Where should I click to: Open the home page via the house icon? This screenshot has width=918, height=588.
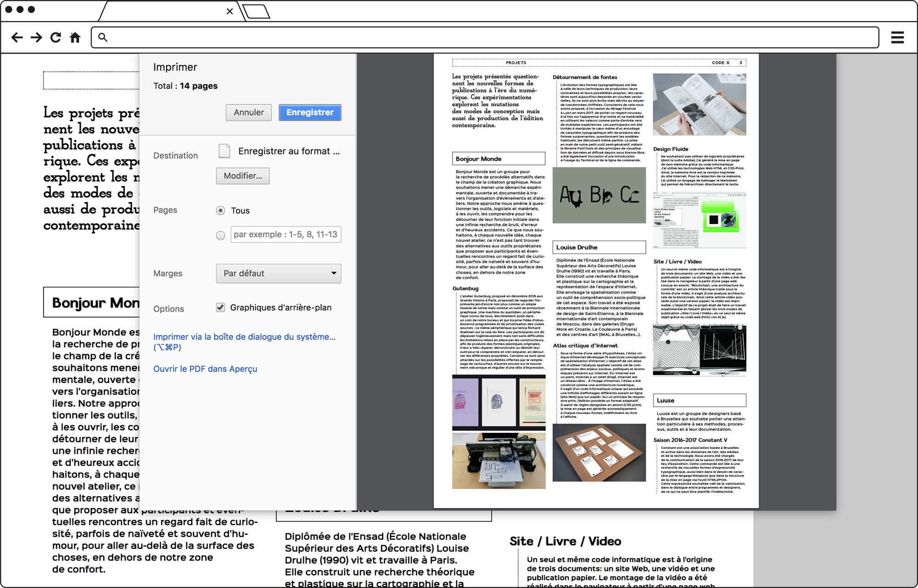point(75,38)
